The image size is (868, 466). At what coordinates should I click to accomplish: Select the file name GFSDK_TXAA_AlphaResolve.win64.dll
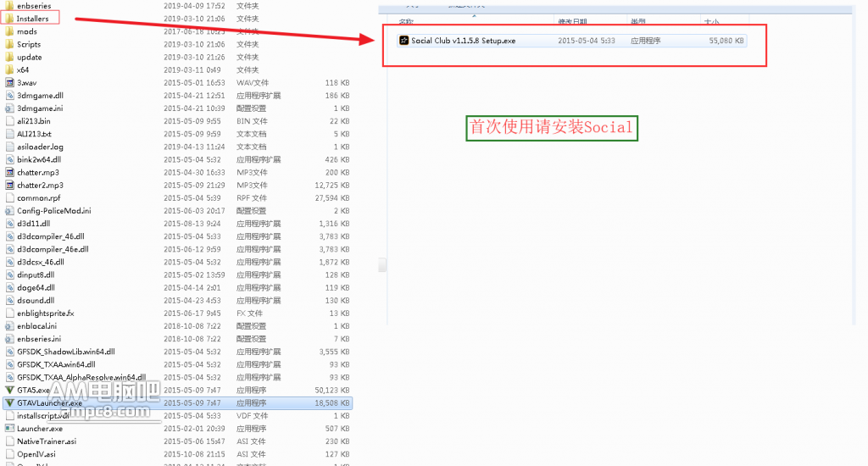[81, 377]
